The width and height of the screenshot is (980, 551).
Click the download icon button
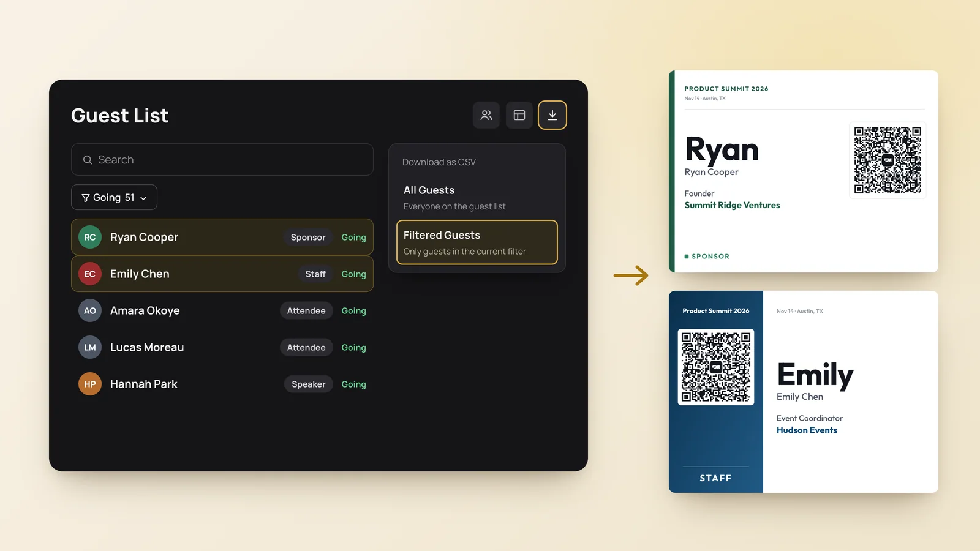(552, 115)
